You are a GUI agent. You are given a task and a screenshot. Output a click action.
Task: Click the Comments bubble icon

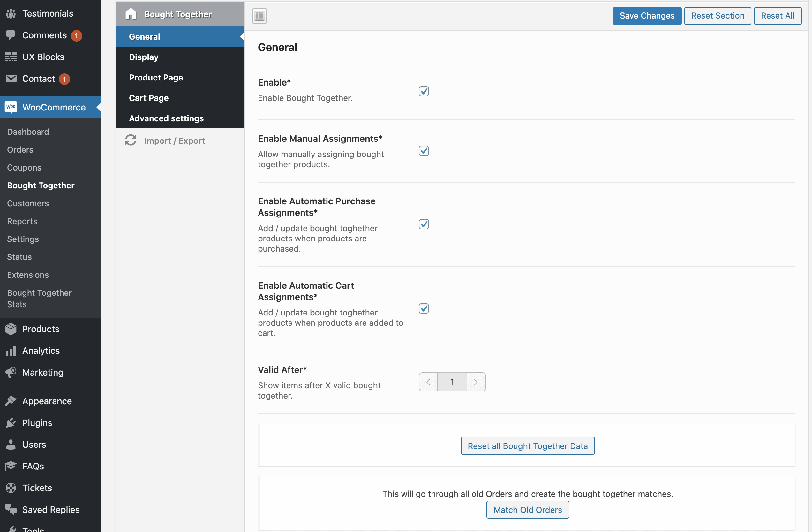(11, 35)
